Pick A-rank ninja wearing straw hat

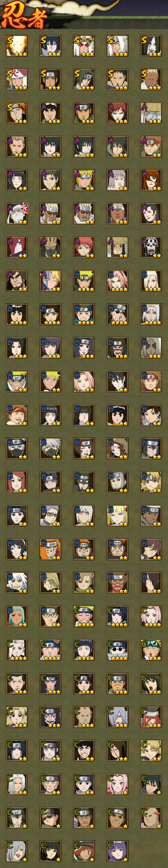(x=117, y=247)
